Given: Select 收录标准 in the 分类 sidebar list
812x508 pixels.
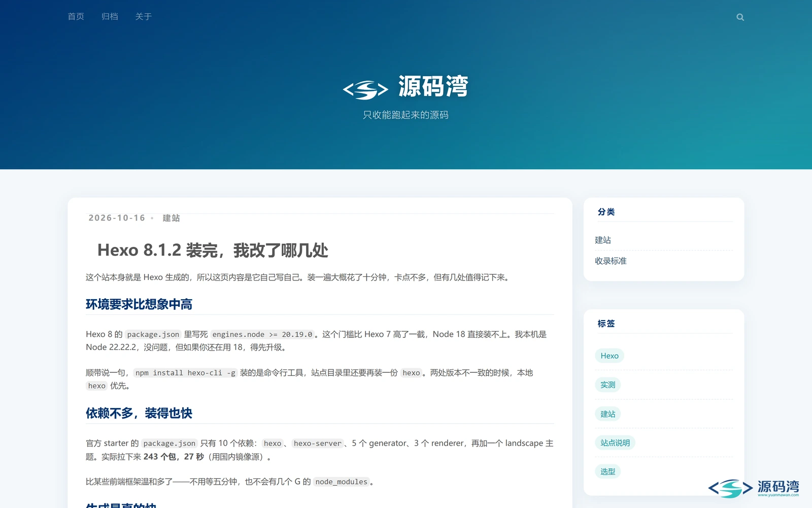Looking at the screenshot, I should tap(611, 261).
